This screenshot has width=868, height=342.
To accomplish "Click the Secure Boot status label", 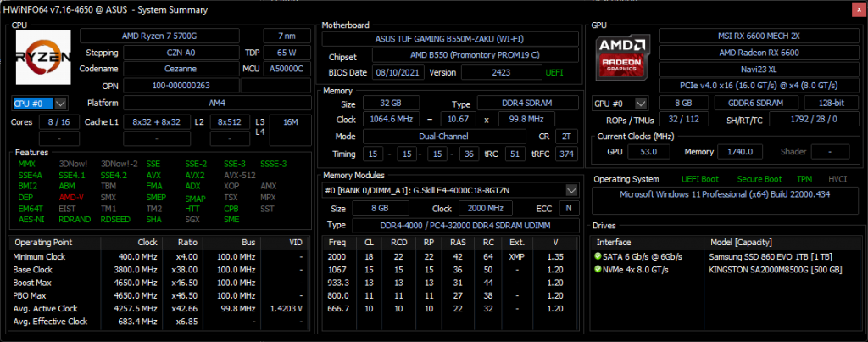I will (759, 179).
